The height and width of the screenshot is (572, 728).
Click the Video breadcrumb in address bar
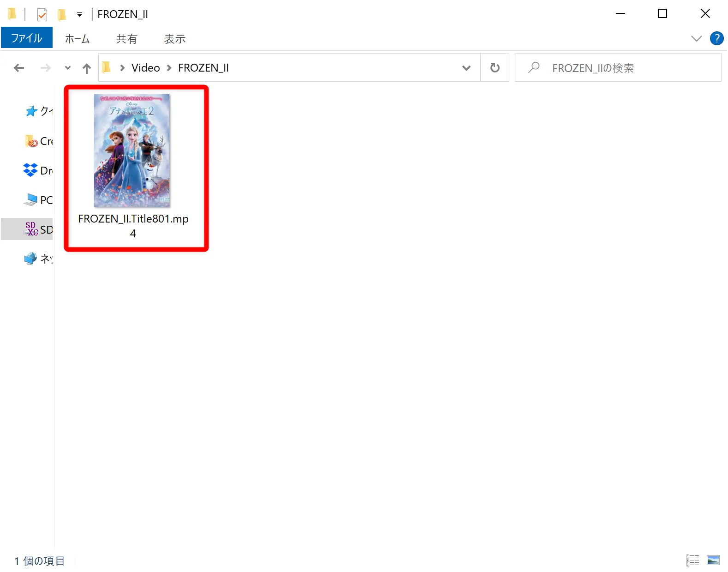tap(145, 68)
